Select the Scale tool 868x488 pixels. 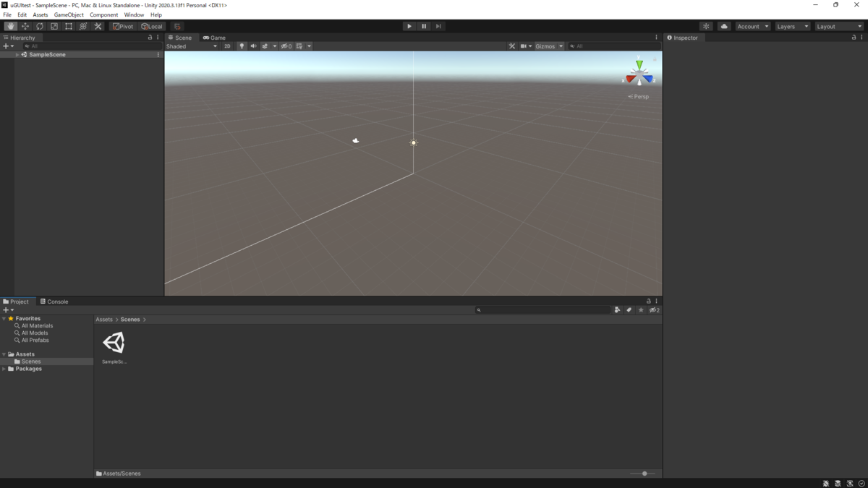click(54, 26)
